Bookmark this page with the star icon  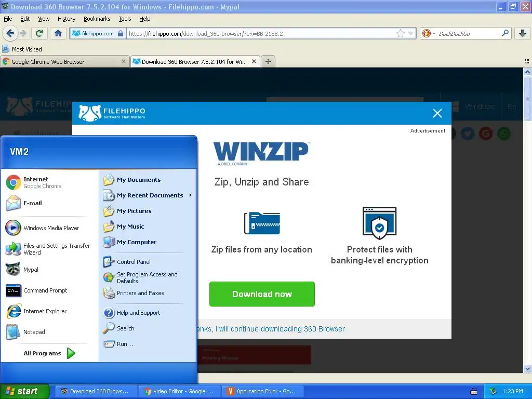[401, 33]
